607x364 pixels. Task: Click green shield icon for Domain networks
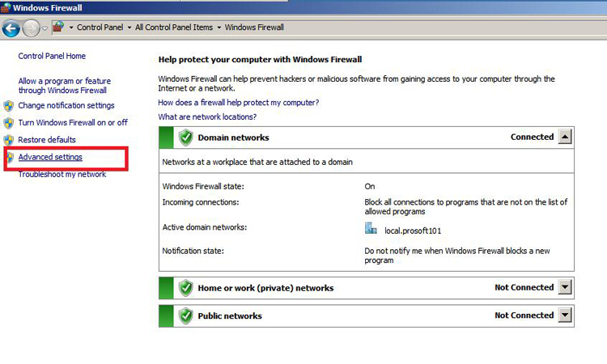(186, 138)
